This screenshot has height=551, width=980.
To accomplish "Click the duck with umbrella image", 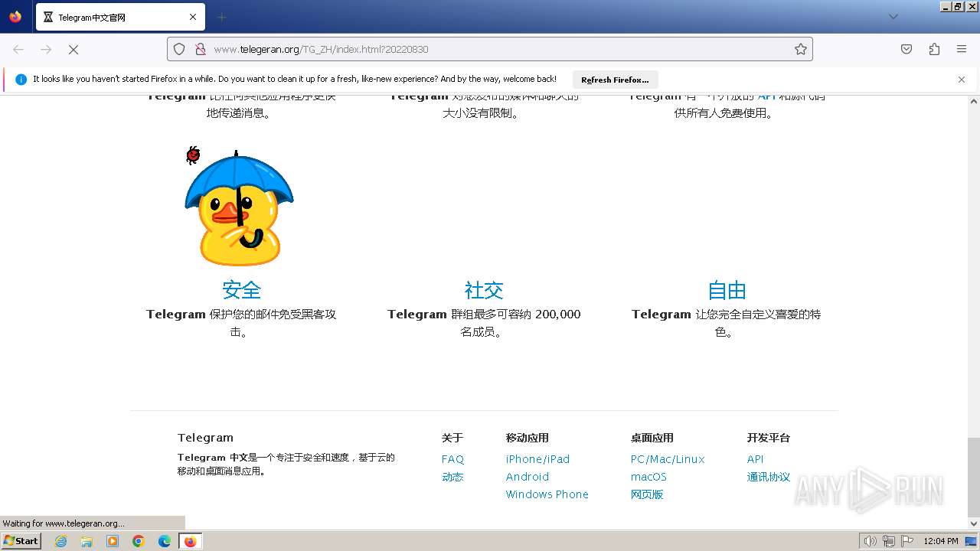I will tap(239, 206).
